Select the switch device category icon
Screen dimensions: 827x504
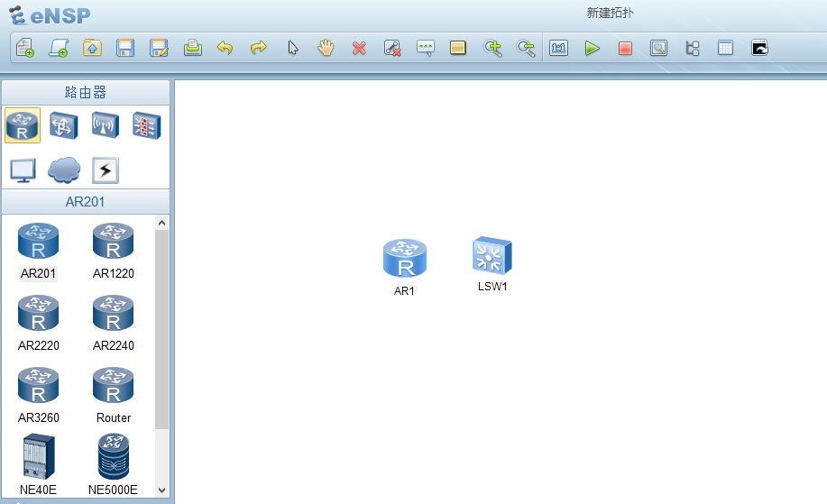click(x=63, y=125)
